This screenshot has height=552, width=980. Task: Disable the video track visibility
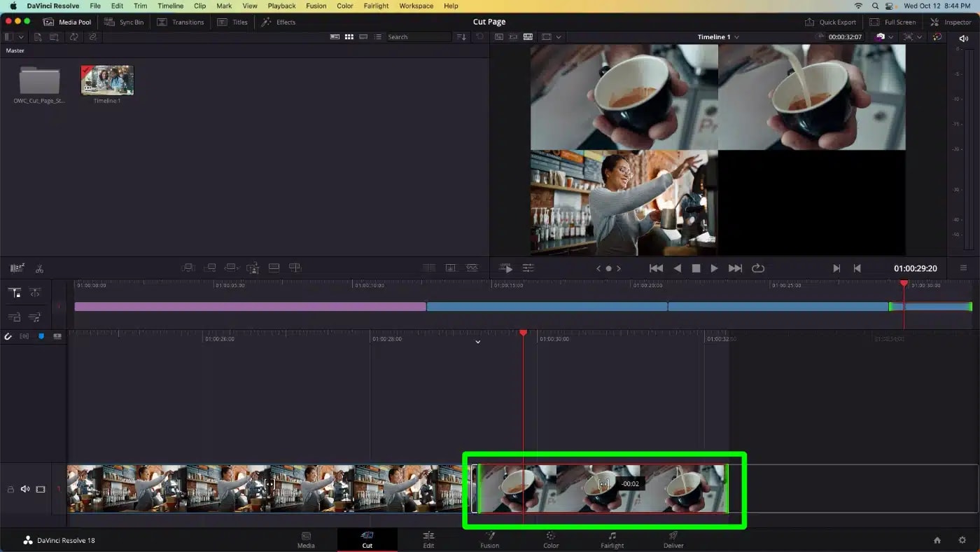40,489
